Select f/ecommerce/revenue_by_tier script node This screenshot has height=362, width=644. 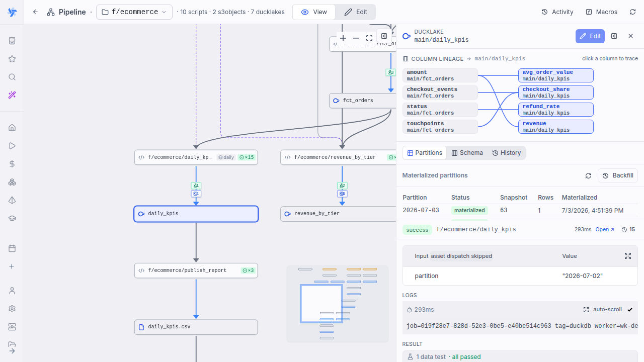[339, 157]
